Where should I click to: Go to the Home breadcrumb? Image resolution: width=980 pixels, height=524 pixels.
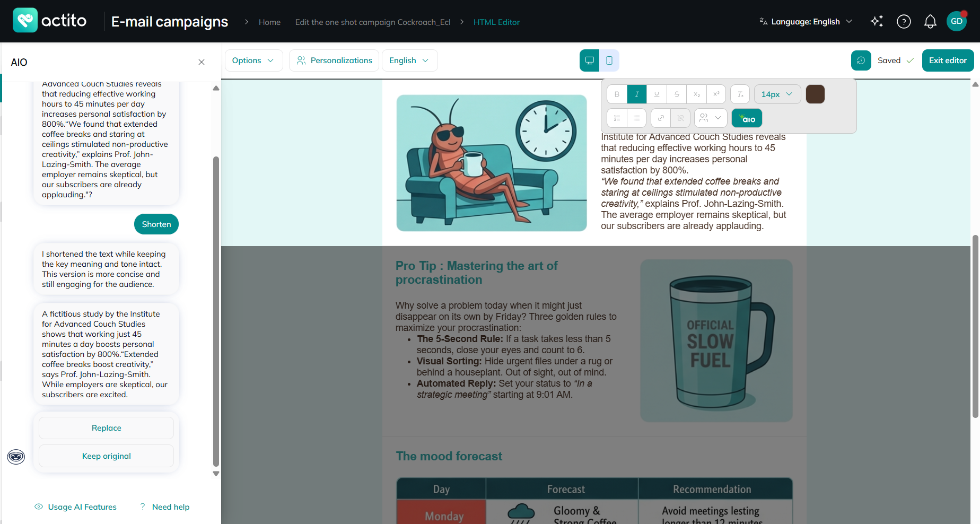269,22
